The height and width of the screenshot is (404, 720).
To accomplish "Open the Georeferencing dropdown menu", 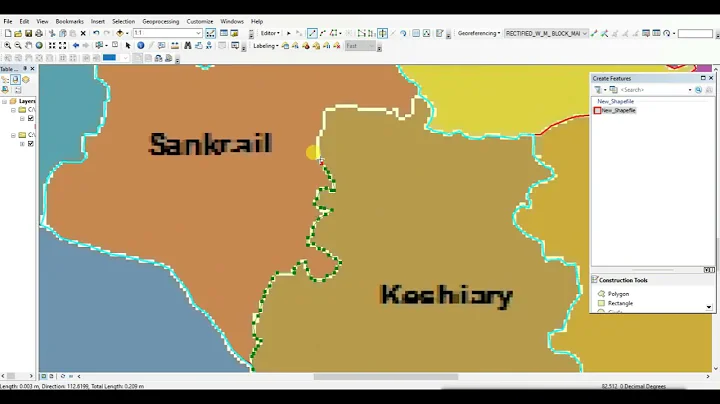I will click(479, 34).
